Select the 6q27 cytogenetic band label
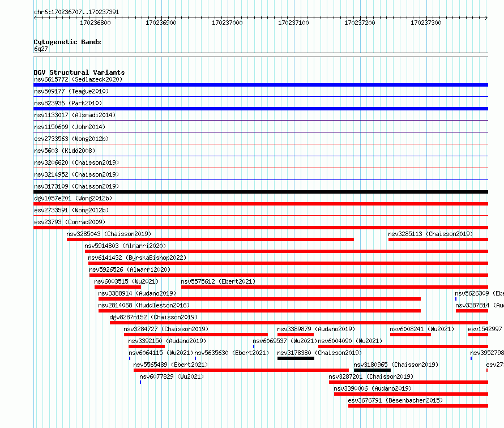The image size is (504, 428). [x=41, y=49]
